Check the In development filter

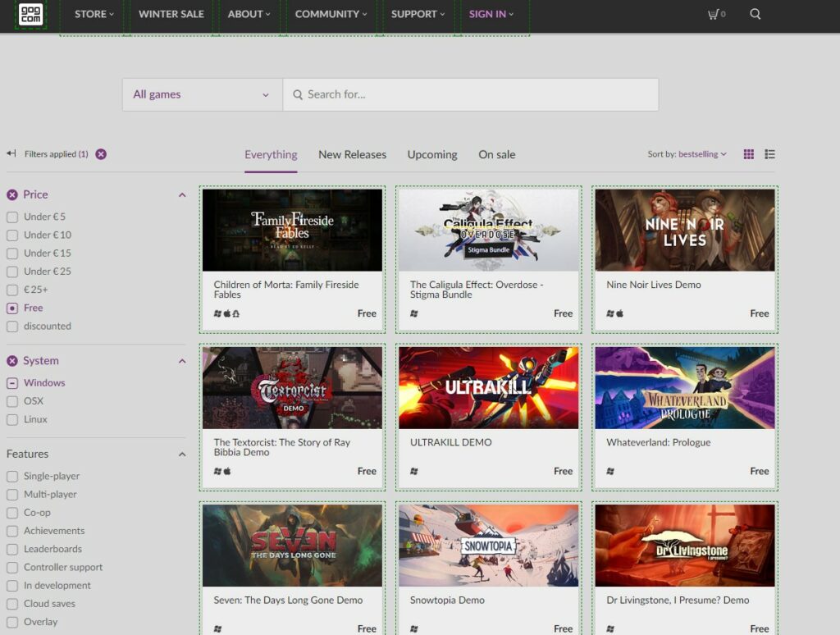[x=12, y=586]
